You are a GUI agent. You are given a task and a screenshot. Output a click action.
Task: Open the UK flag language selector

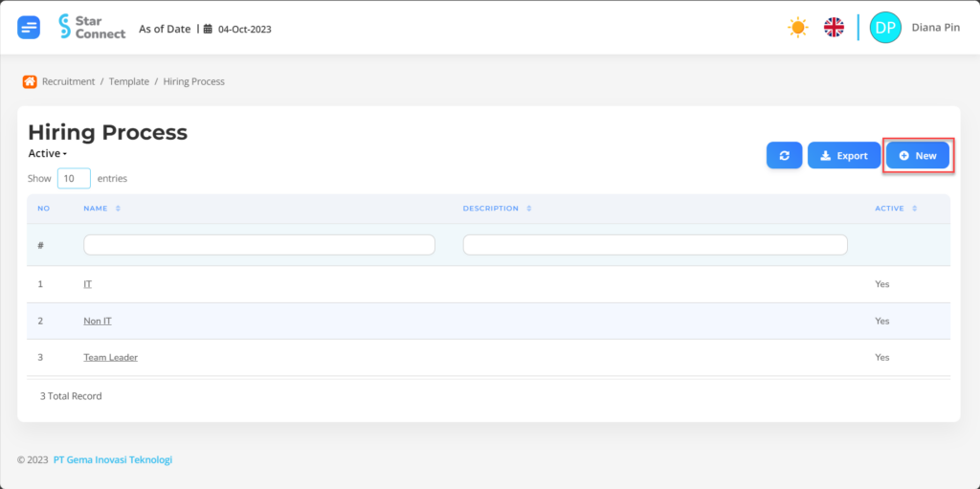pos(834,28)
